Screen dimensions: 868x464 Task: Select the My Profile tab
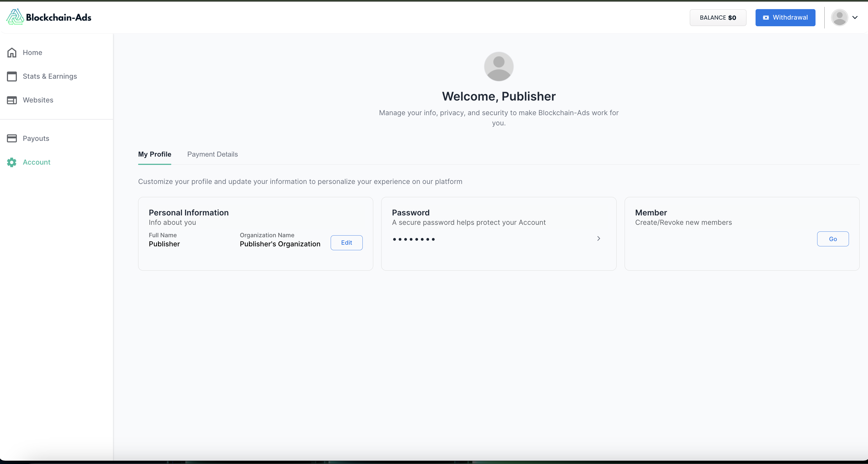(x=154, y=154)
